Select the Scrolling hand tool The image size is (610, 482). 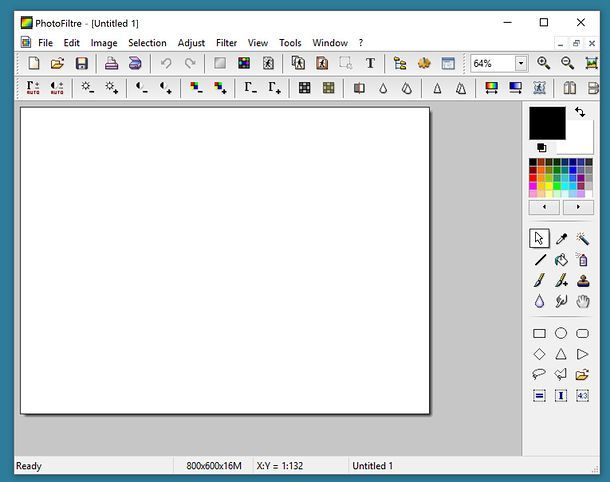(x=582, y=301)
